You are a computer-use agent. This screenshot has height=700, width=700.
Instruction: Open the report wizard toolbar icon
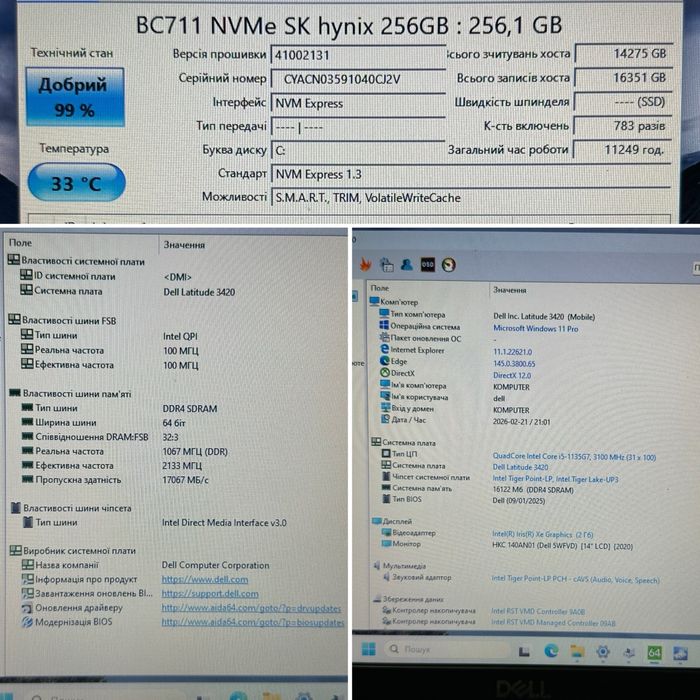tap(387, 265)
